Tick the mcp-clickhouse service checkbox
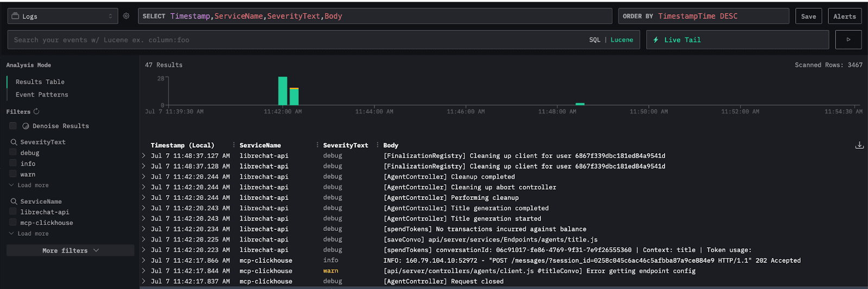Image resolution: width=868 pixels, height=289 pixels. pos(13,222)
